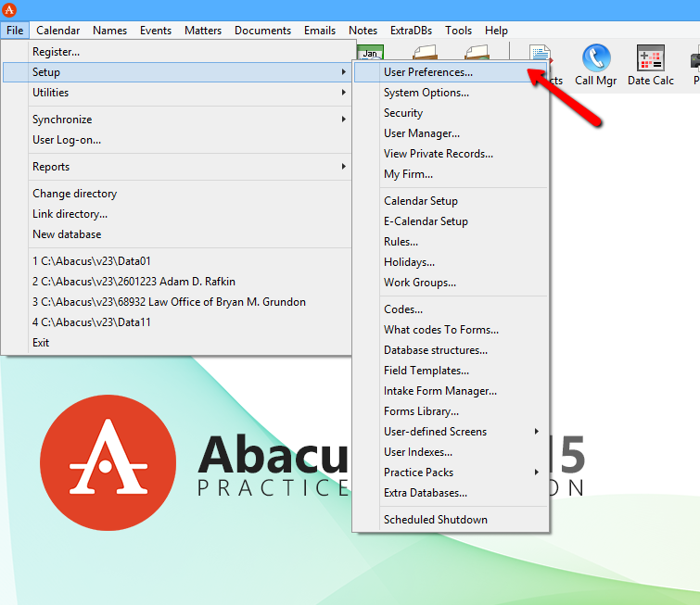700x605 pixels.
Task: Click the Jan calendar toolbar icon
Action: [370, 52]
